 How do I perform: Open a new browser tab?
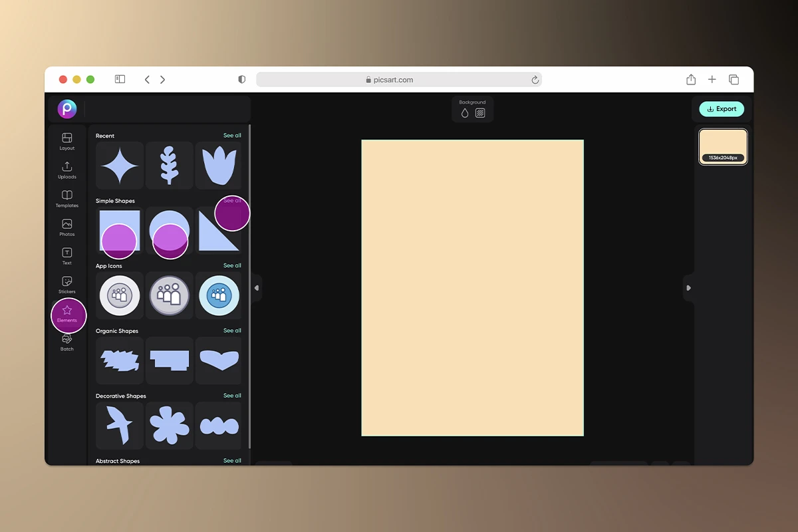(x=712, y=79)
